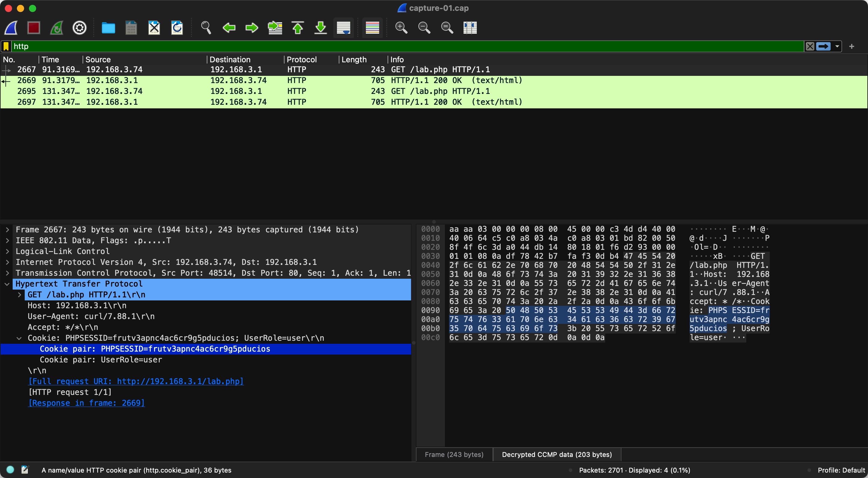Click inside the http display filter field
Viewport: 868px width, 478px height.
[404, 46]
